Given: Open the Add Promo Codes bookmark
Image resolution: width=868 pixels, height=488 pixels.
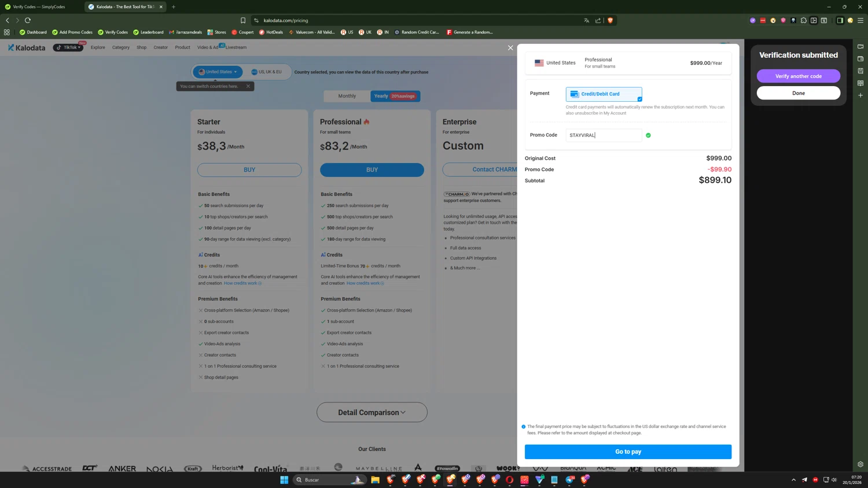Looking at the screenshot, I should pos(72,32).
